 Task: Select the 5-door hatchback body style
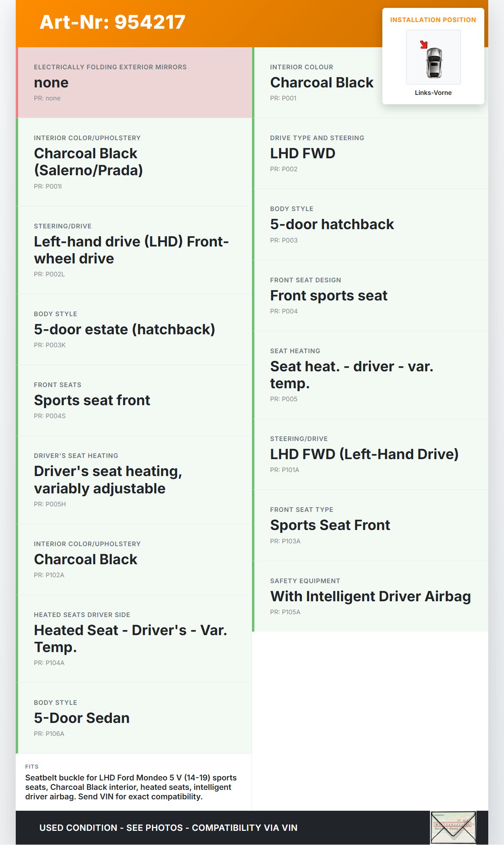tap(332, 224)
